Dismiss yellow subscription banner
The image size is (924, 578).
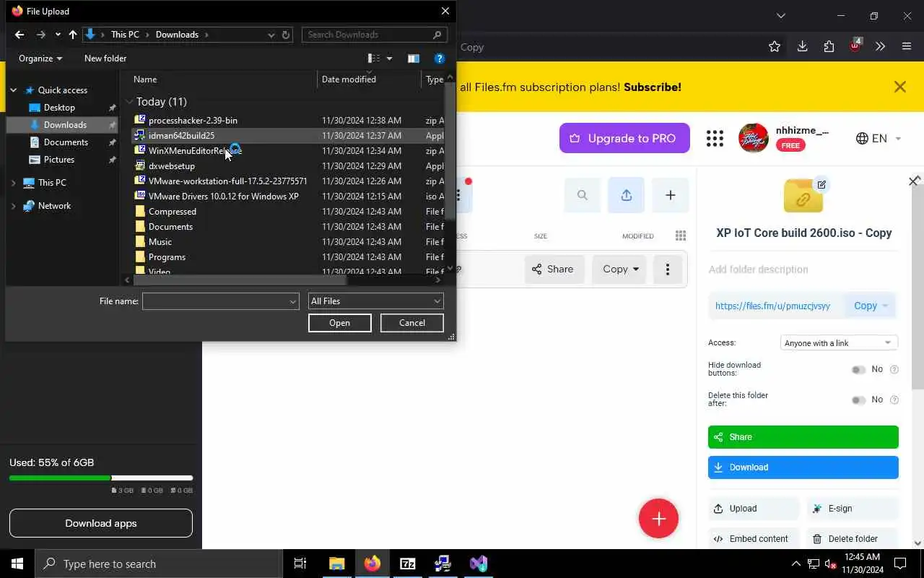tap(899, 87)
